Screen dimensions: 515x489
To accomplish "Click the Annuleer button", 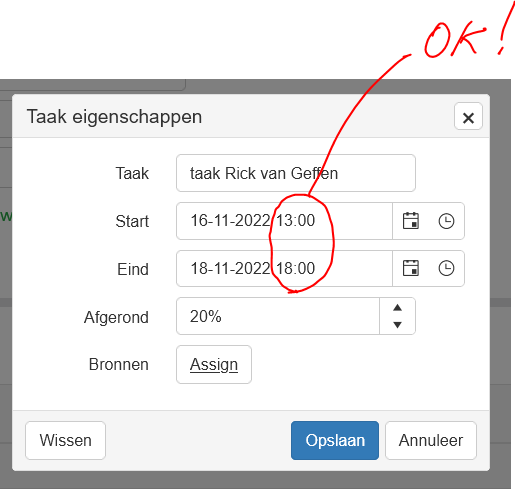I will (431, 440).
